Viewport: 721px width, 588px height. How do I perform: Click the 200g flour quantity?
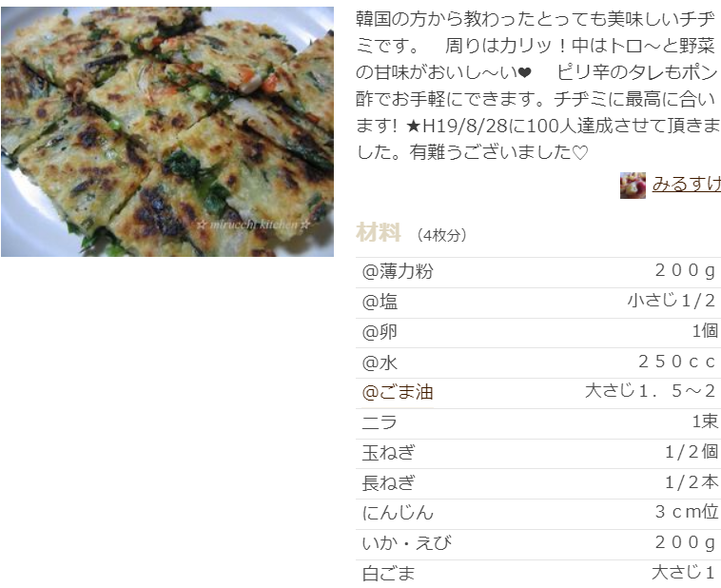[685, 271]
